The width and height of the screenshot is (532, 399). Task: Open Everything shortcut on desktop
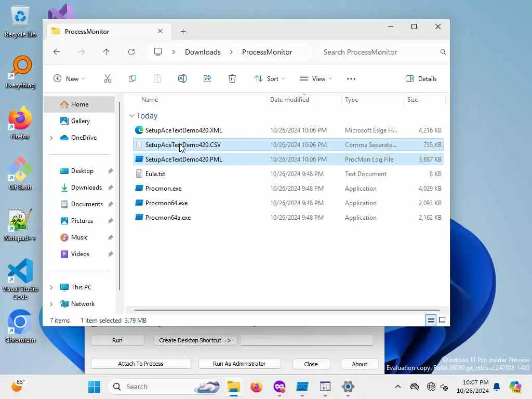point(20,72)
